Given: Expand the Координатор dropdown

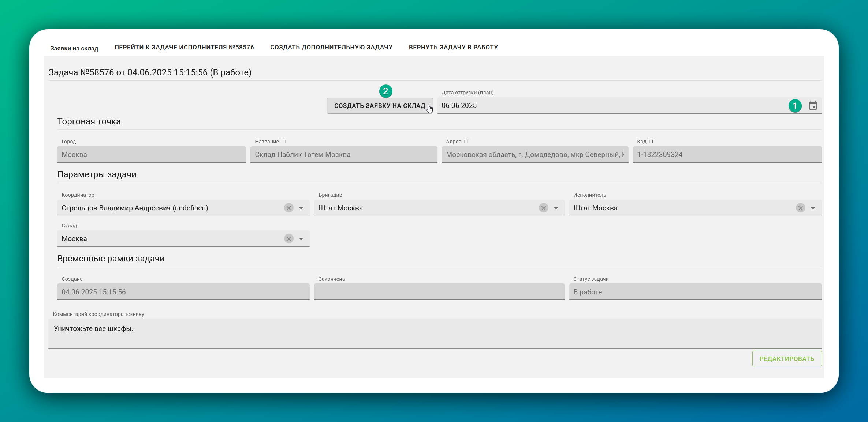Looking at the screenshot, I should coord(301,208).
